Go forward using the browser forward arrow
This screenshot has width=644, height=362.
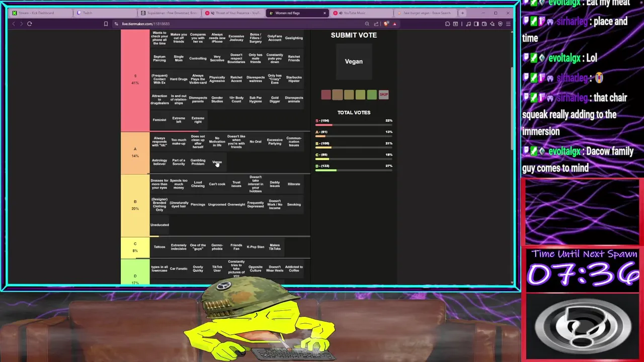21,24
